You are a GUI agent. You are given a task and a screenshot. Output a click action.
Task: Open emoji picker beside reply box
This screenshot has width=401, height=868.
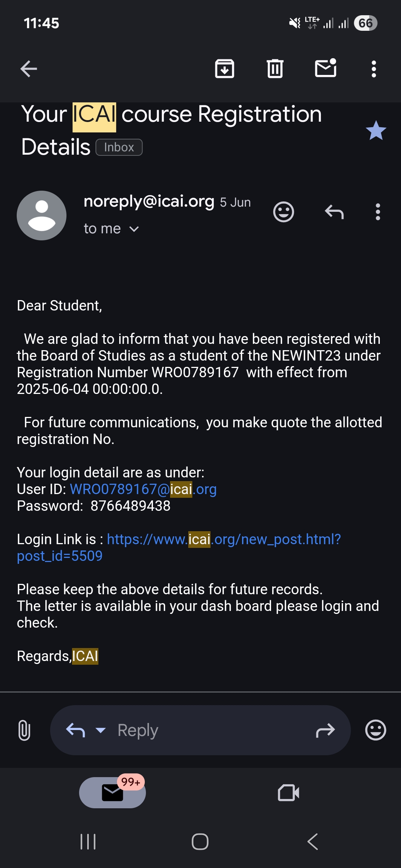376,730
